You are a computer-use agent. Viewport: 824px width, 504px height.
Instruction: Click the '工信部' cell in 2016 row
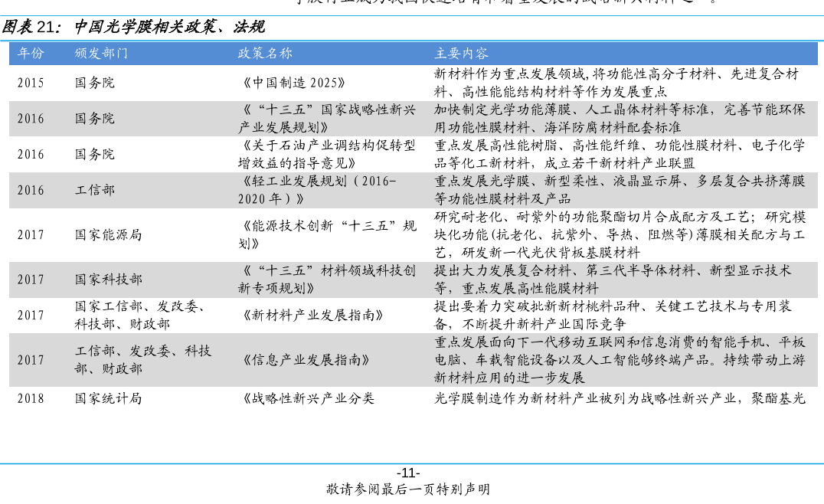click(95, 190)
